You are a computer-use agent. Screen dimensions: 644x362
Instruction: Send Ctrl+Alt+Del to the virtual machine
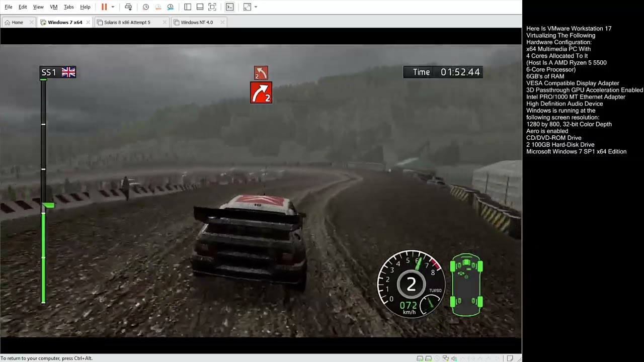128,7
